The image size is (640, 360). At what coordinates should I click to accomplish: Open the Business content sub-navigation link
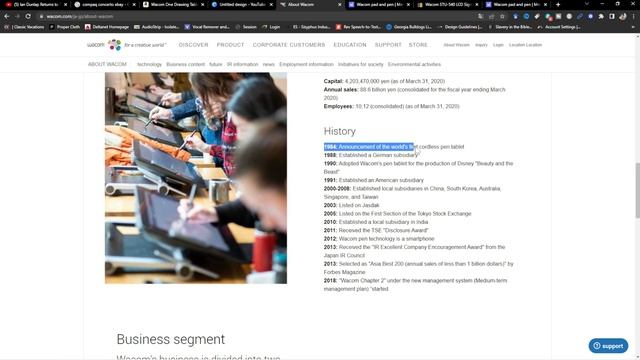pyautogui.click(x=185, y=64)
